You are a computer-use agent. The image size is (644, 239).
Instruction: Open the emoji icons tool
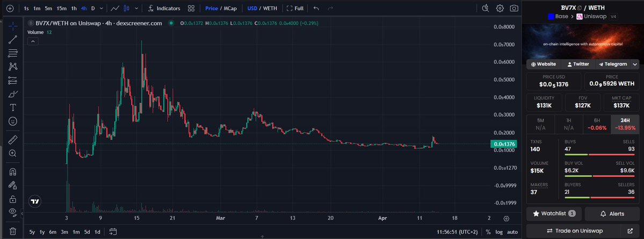[13, 121]
